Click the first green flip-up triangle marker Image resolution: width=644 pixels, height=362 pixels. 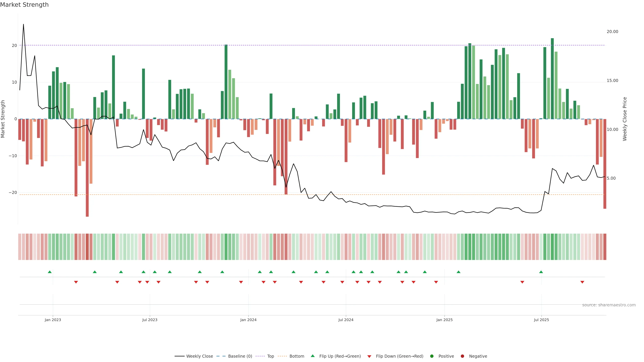pos(50,272)
